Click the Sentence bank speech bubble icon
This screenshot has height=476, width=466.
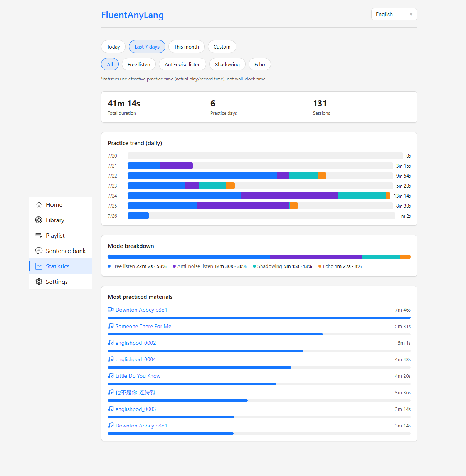[39, 251]
